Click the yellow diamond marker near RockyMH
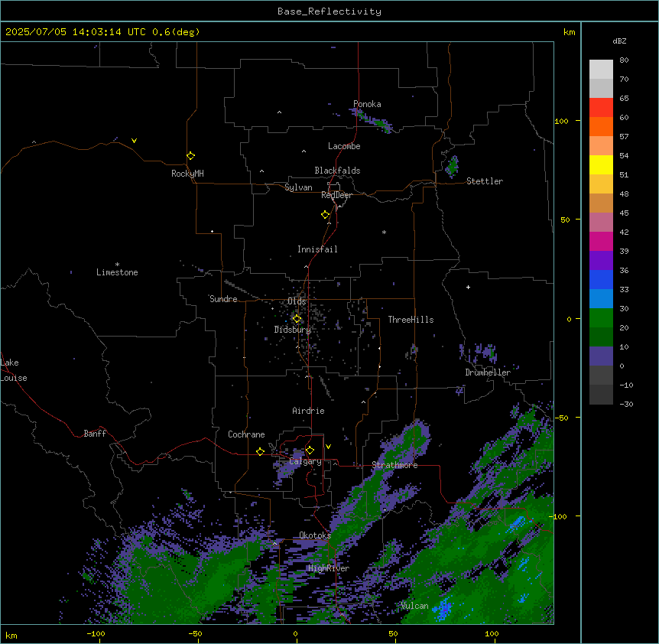 pyautogui.click(x=190, y=156)
